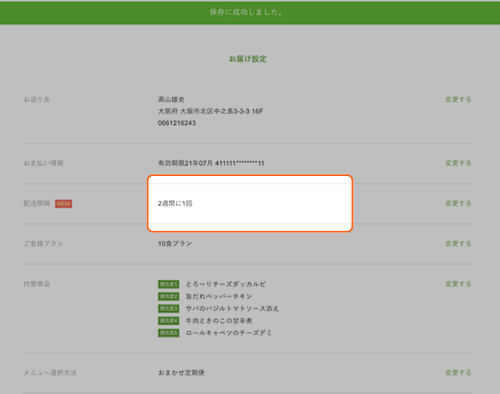Viewport: 500px width, 394px height.
Task: Click the 保存に成功しました success banner
Action: (250, 13)
